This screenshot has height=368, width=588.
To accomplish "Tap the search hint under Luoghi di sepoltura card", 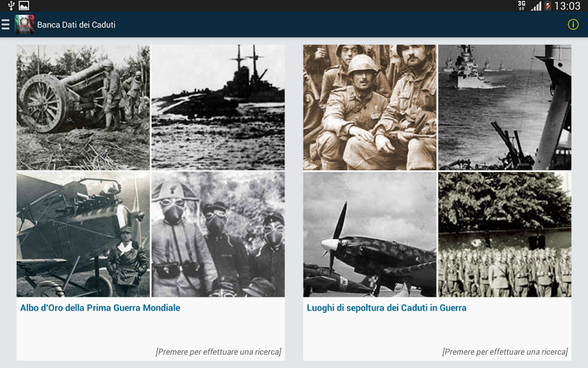I will click(505, 352).
